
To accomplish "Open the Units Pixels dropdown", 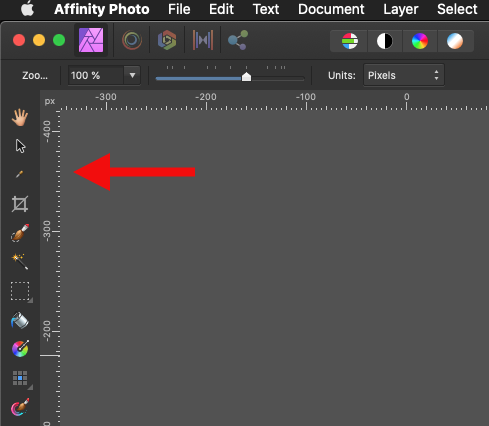I will coord(404,75).
